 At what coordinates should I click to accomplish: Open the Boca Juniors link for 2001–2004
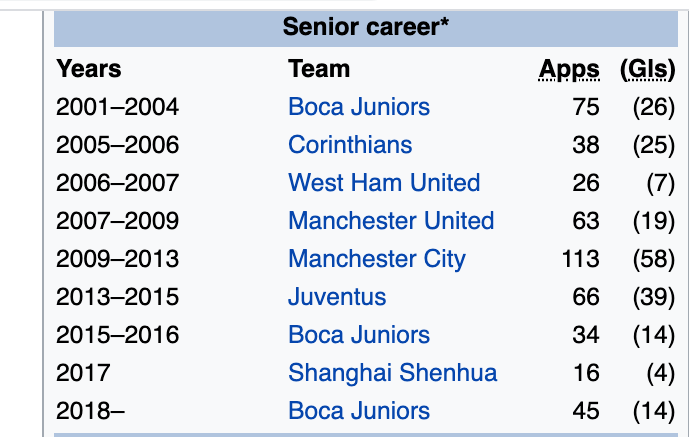coord(359,107)
